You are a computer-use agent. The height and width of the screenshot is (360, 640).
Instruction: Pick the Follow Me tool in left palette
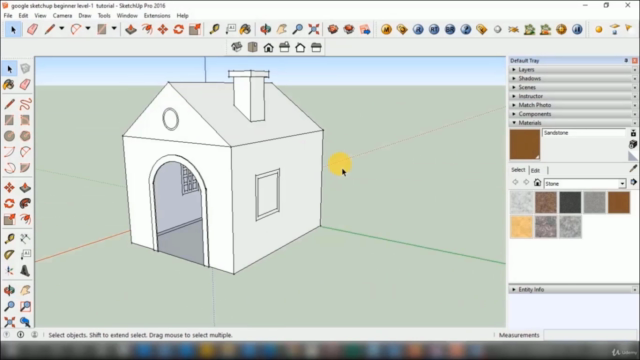click(x=25, y=204)
